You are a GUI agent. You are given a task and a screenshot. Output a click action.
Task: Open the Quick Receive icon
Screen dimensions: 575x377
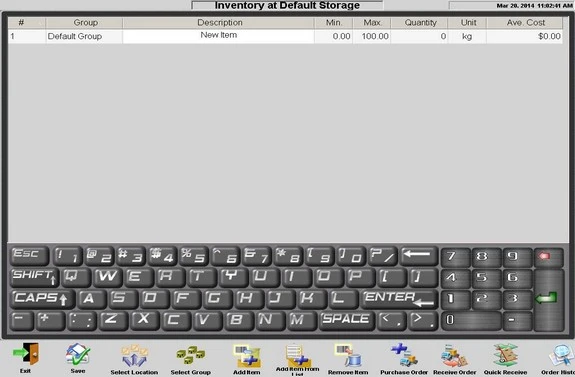click(505, 355)
